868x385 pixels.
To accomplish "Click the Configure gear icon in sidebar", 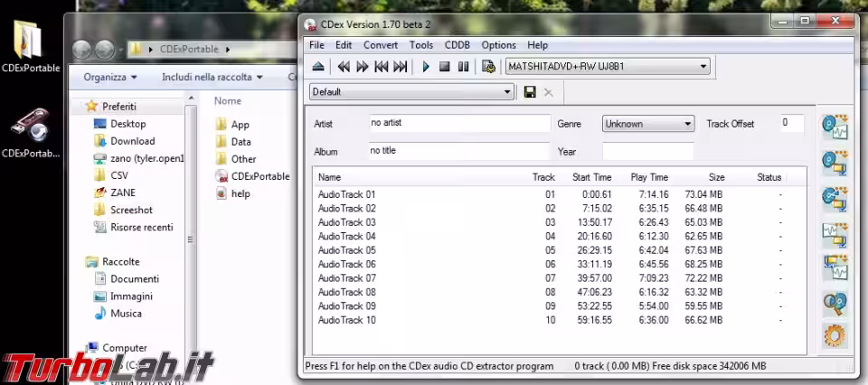I will coord(835,336).
